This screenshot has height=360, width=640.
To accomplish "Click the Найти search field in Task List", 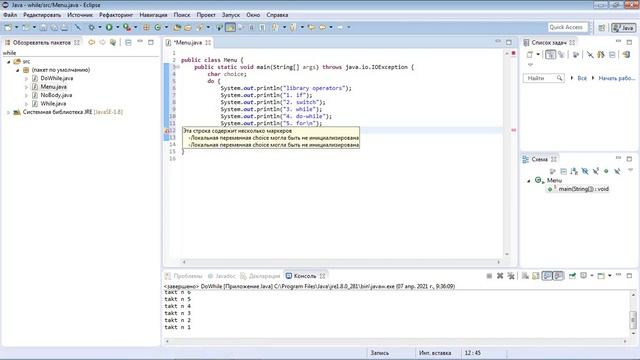I will (x=544, y=78).
